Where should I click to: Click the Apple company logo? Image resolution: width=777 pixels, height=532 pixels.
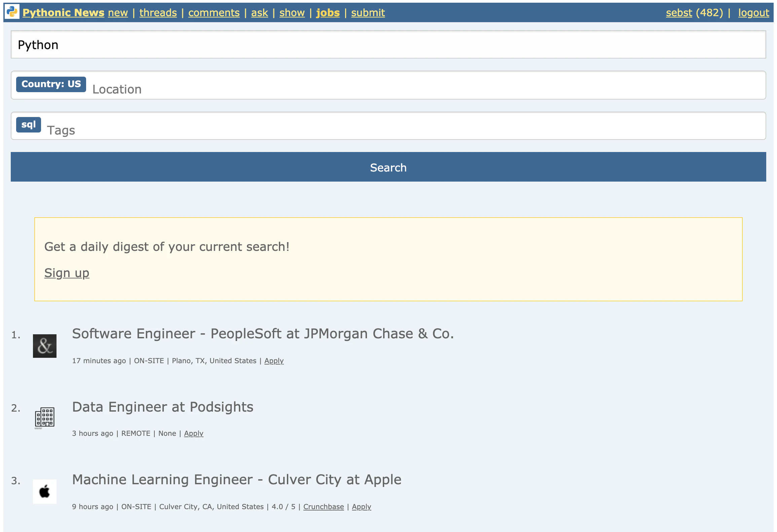pyautogui.click(x=45, y=491)
